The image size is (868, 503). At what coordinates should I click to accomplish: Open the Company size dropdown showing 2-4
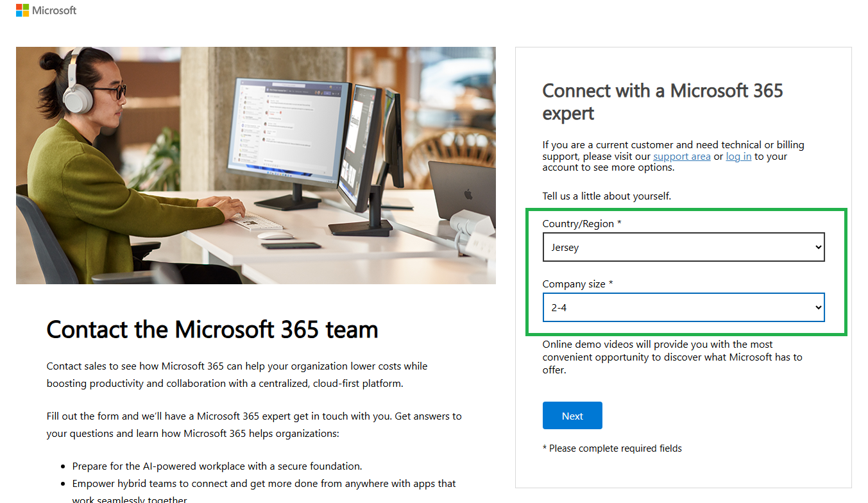coord(683,307)
